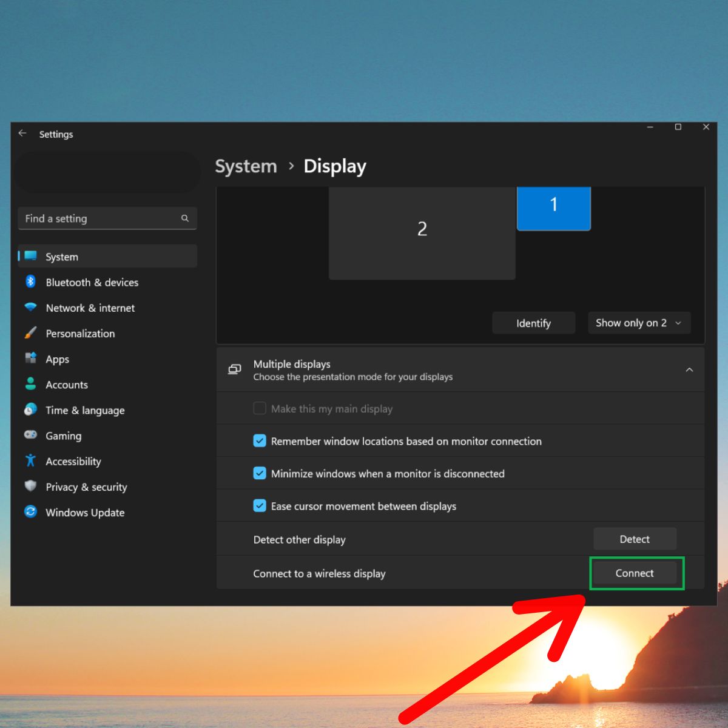Click the 'Detect other display' label
The image size is (728, 728).
click(x=300, y=539)
